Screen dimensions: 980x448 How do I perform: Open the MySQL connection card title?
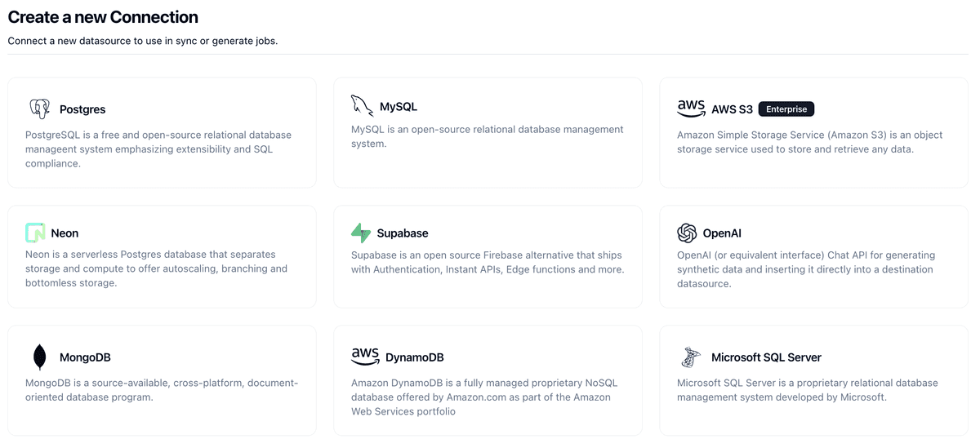point(399,107)
